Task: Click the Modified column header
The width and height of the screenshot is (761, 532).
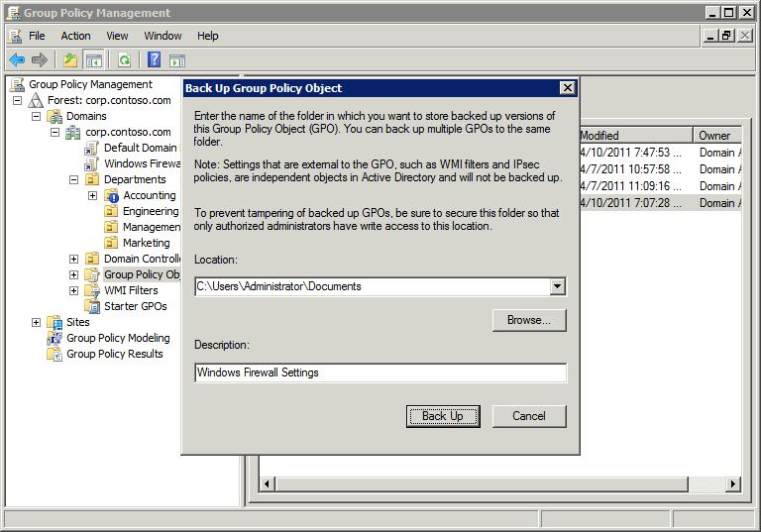Action: click(x=636, y=136)
